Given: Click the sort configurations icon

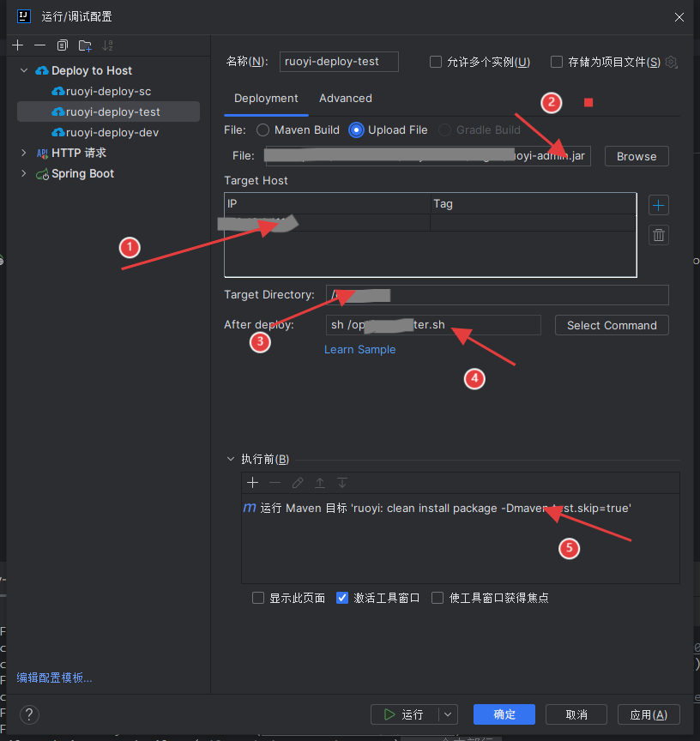Looking at the screenshot, I should click(107, 45).
